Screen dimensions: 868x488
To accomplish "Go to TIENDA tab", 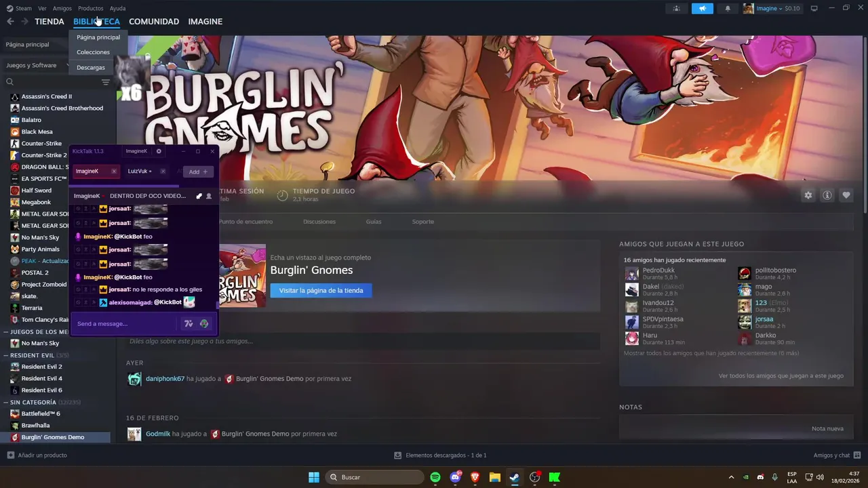I will coord(50,22).
